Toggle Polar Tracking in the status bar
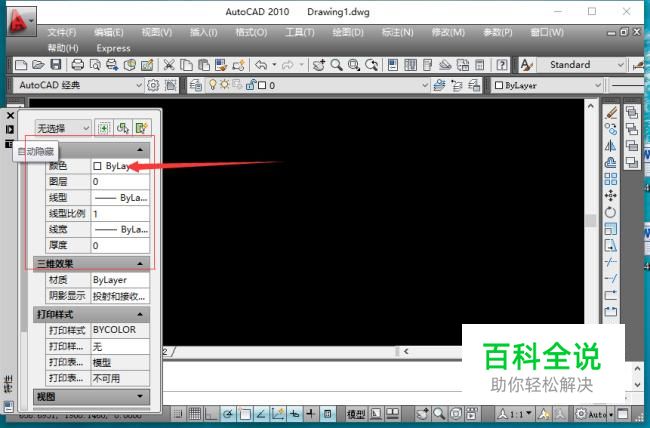 [x=228, y=413]
